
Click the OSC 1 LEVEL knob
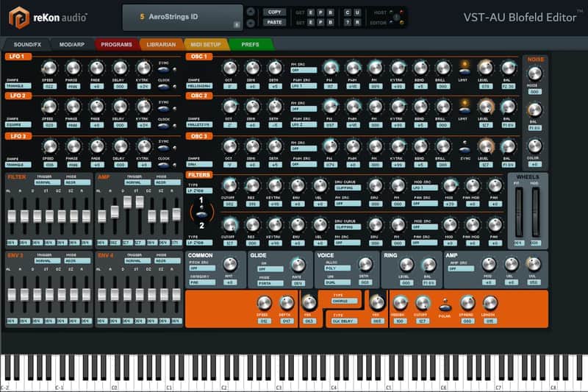[485, 68]
